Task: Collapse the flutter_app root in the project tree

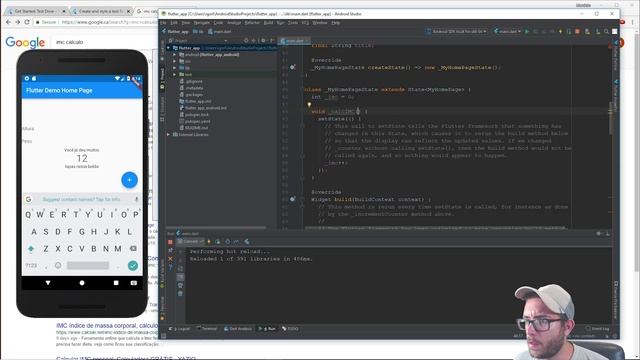Action: pyautogui.click(x=168, y=48)
